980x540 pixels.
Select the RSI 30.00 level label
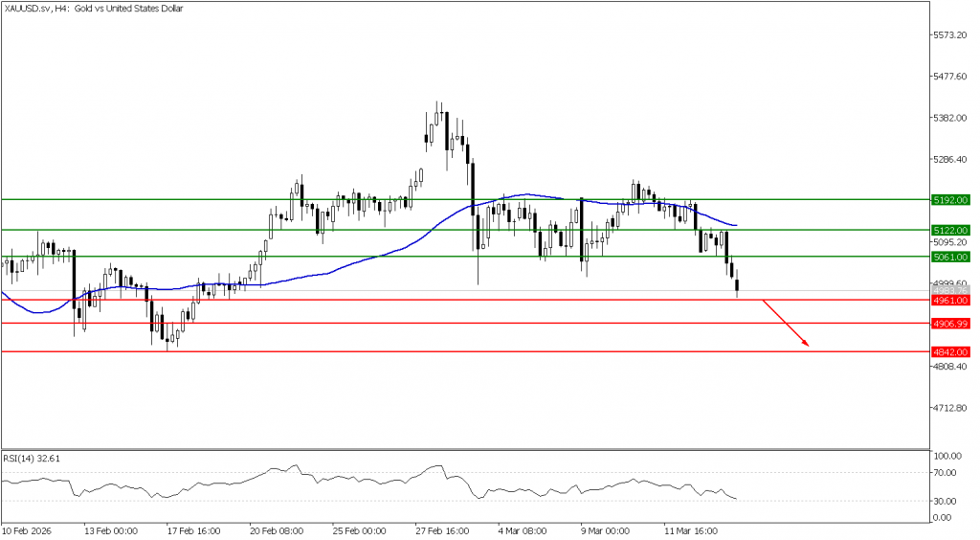click(x=947, y=501)
